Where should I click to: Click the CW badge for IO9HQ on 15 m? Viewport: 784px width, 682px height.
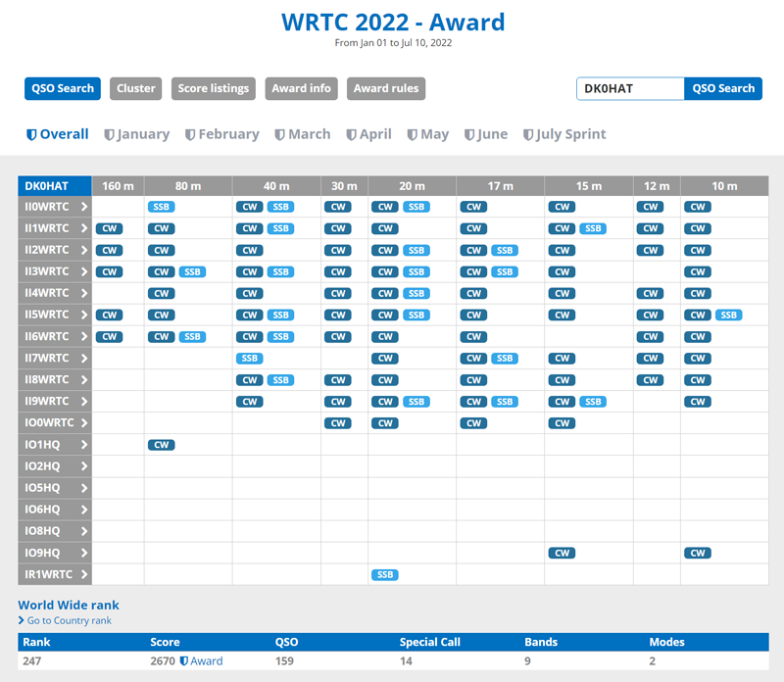tap(562, 553)
